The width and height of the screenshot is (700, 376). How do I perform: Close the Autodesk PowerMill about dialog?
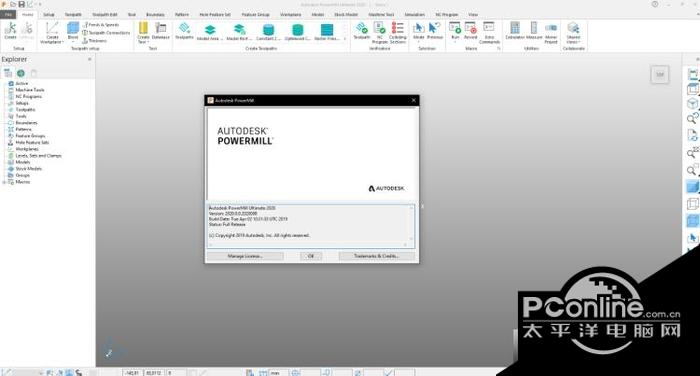tap(413, 100)
